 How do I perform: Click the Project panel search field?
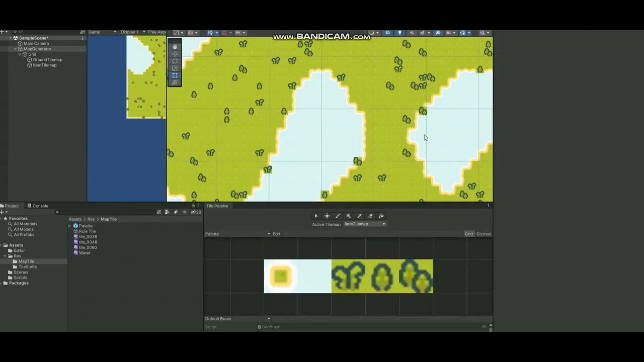[105, 212]
